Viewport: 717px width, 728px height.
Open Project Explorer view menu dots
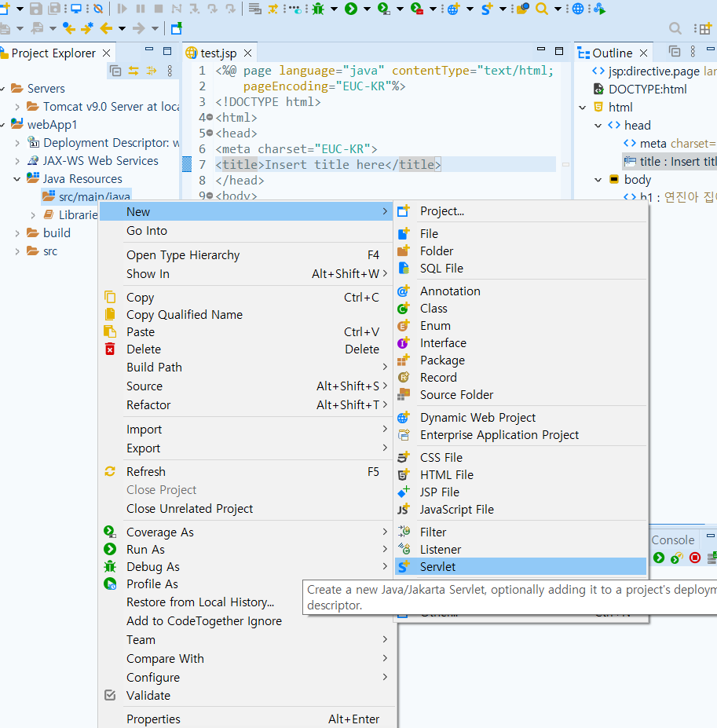click(170, 71)
